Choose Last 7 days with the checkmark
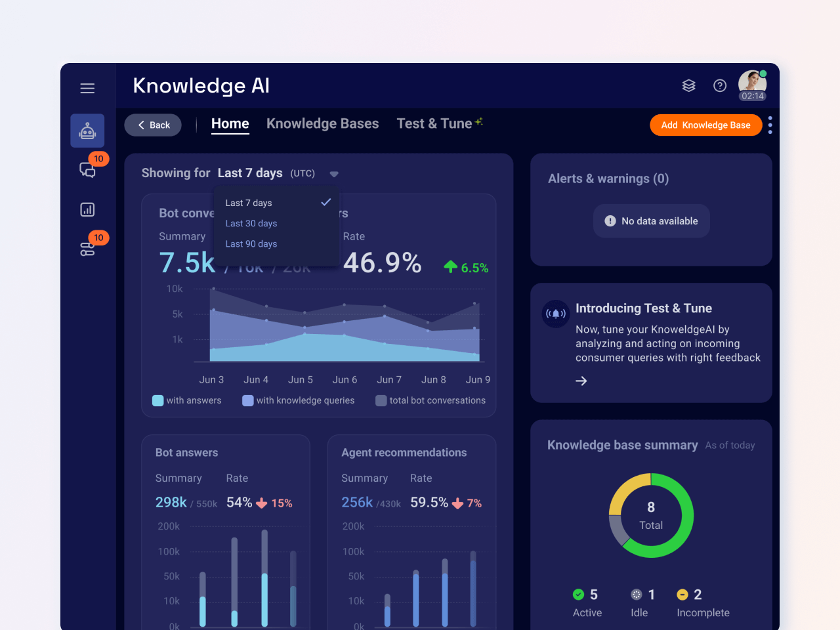840x630 pixels. (249, 203)
